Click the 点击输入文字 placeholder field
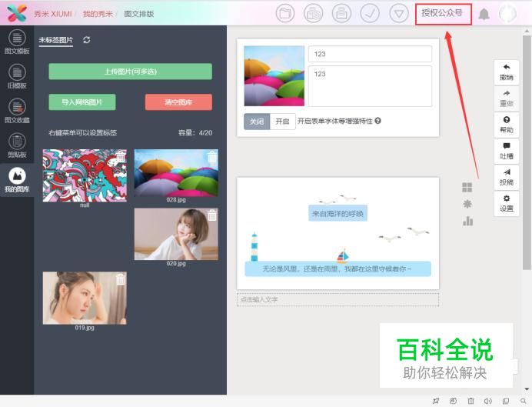Screen dimensions: 532x407 click(x=337, y=300)
